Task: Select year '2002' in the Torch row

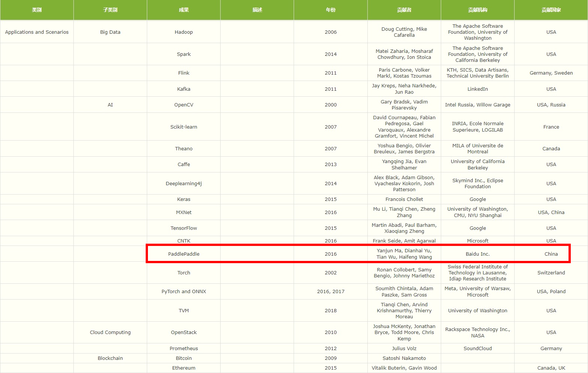Action: click(331, 273)
